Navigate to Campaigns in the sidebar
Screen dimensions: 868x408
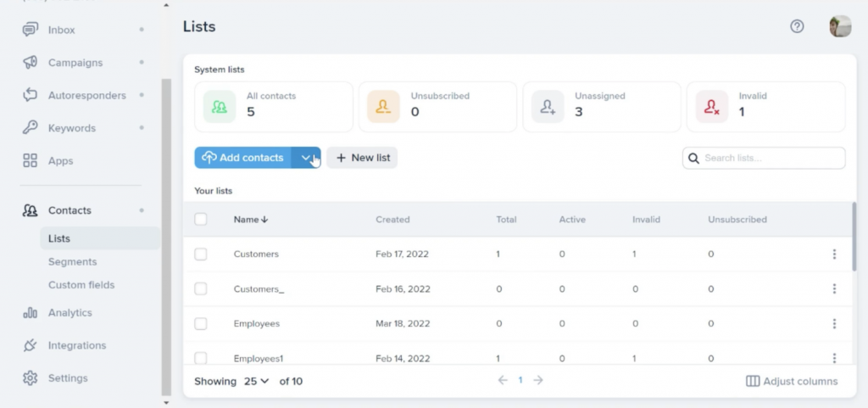click(75, 63)
